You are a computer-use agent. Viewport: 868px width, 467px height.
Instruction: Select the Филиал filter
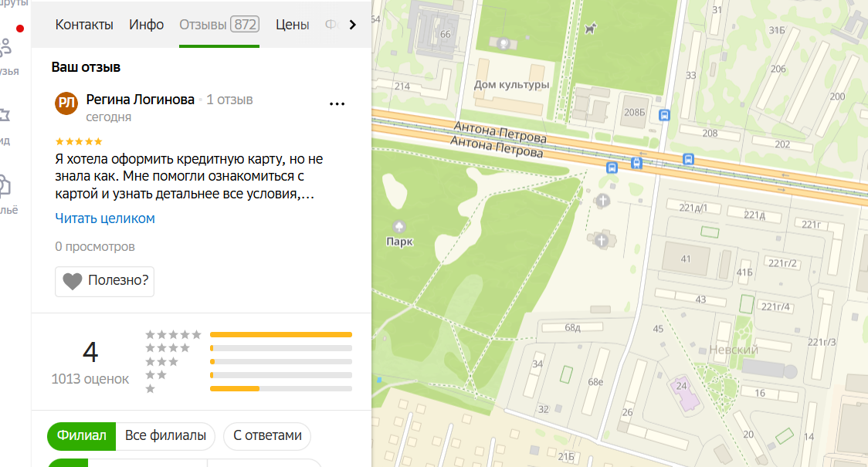click(x=81, y=436)
